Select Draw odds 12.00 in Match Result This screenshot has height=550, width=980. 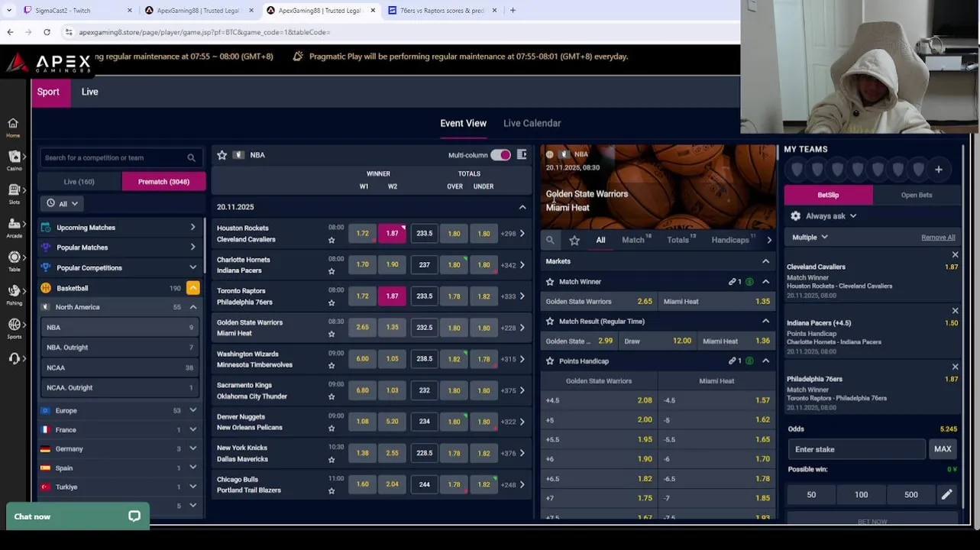coord(657,341)
